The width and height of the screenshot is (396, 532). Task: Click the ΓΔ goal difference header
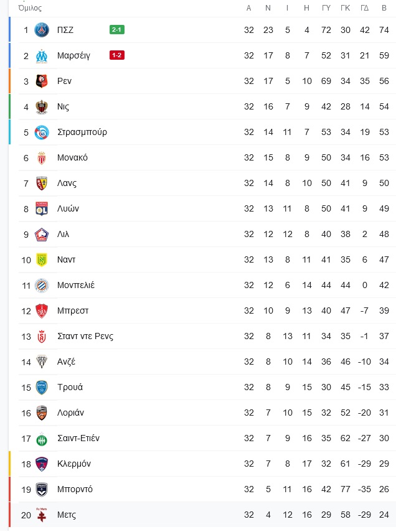(364, 8)
